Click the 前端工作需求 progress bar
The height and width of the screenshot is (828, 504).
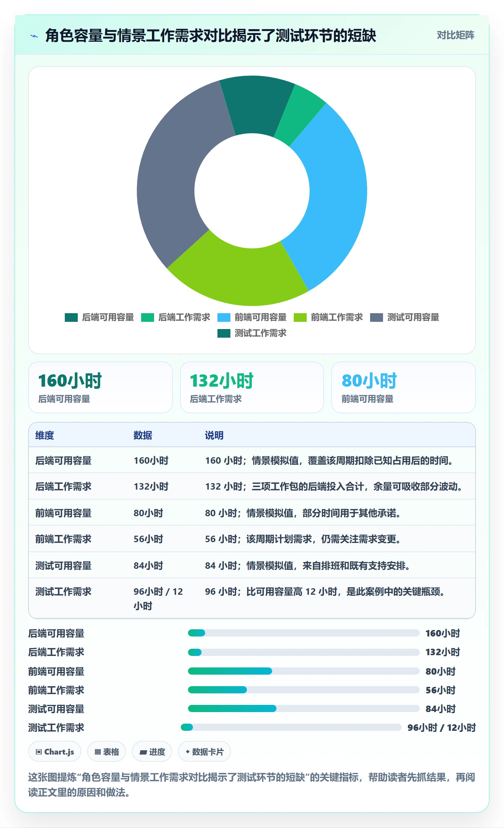[303, 690]
